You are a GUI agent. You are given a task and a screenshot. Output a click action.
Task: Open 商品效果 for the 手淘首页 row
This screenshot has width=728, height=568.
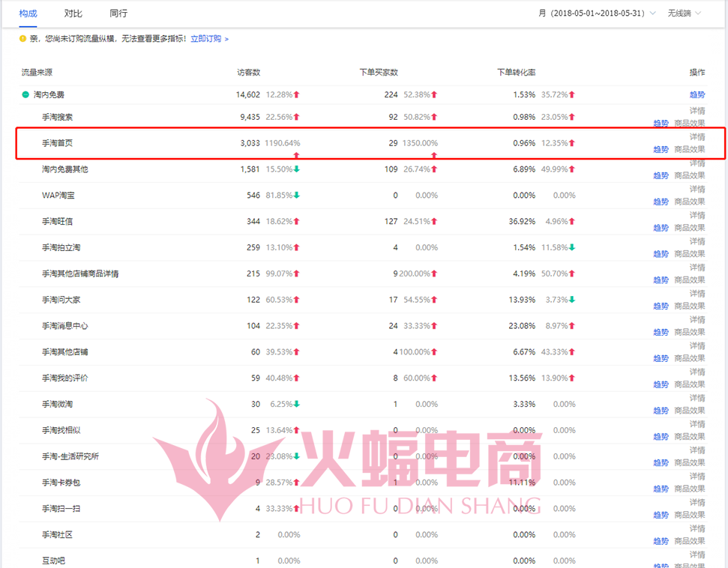[x=690, y=149]
